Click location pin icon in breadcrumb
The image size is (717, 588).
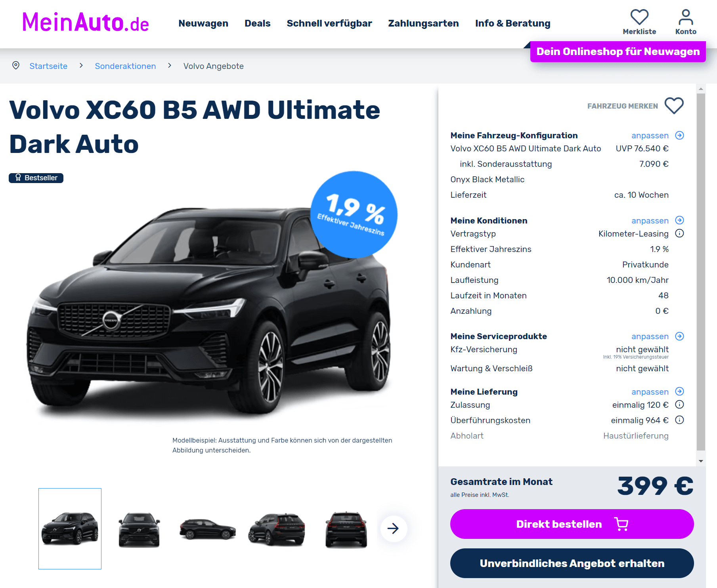pos(16,65)
